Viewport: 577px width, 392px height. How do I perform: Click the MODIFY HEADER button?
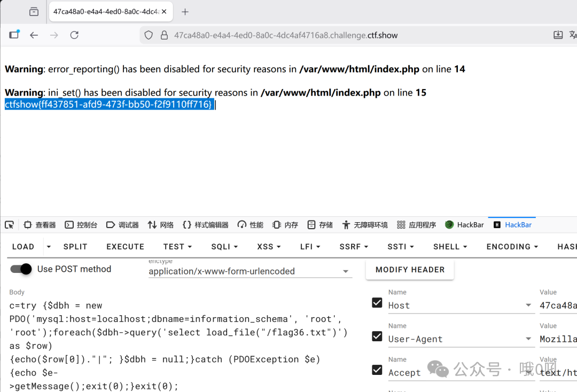click(x=410, y=270)
